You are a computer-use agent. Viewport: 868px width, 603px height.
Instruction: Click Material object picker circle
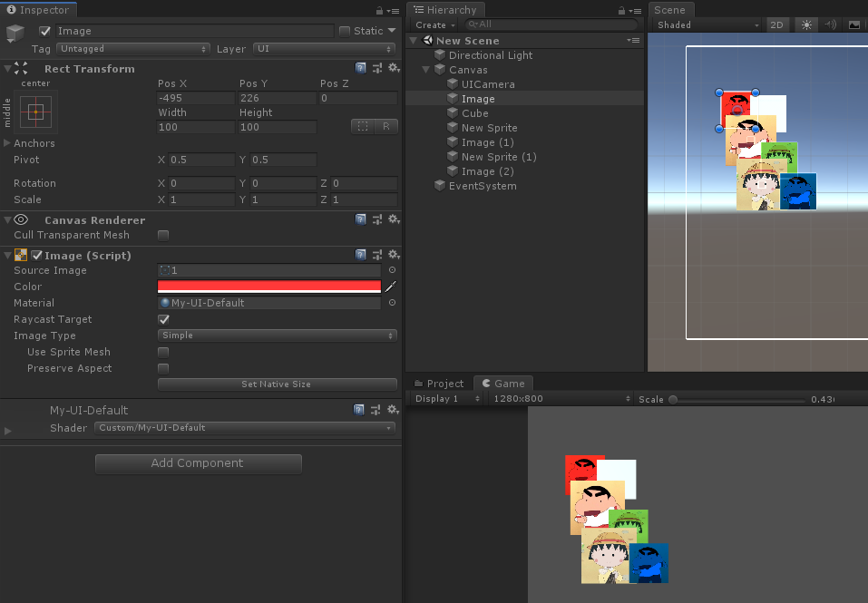(392, 303)
